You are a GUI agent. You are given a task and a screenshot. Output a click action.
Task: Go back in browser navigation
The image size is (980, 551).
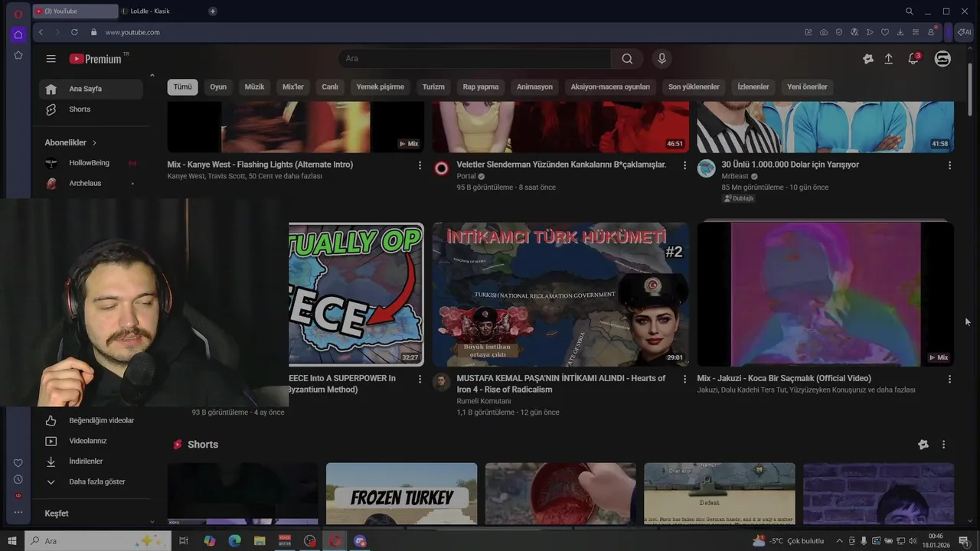pyautogui.click(x=41, y=32)
